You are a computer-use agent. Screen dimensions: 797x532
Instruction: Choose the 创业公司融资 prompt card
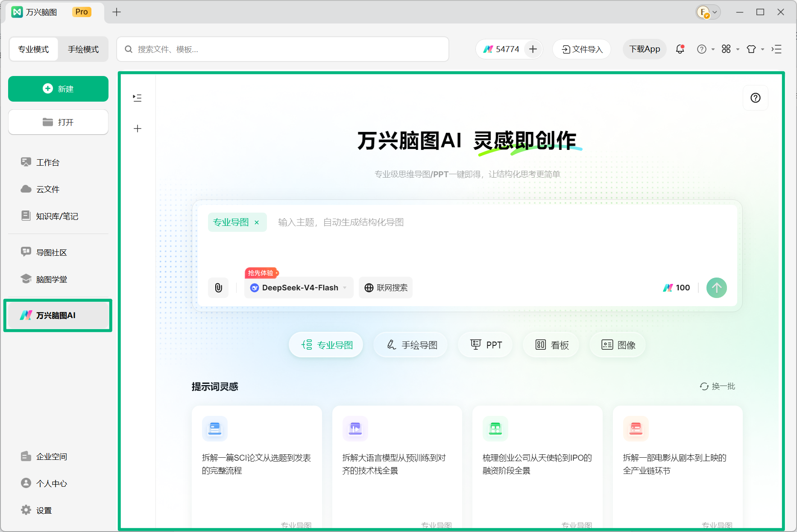(x=537, y=468)
